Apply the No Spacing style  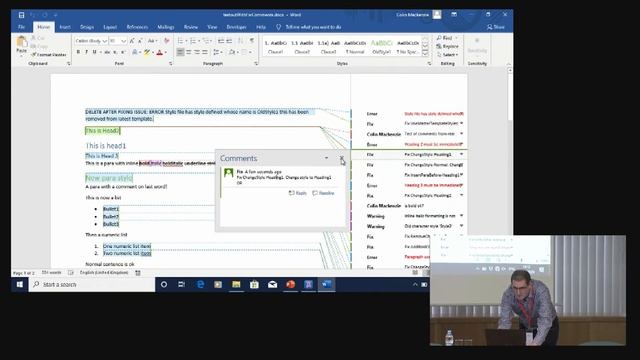[x=407, y=47]
